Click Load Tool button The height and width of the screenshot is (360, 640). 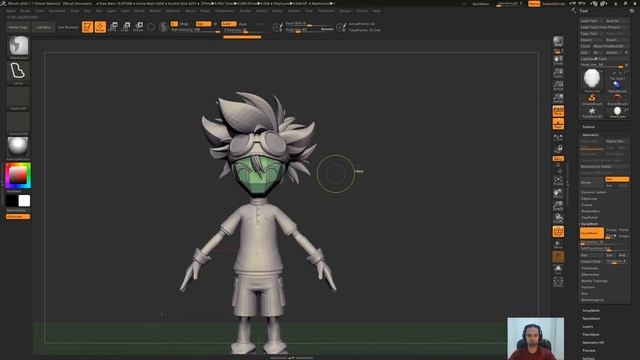pyautogui.click(x=591, y=21)
